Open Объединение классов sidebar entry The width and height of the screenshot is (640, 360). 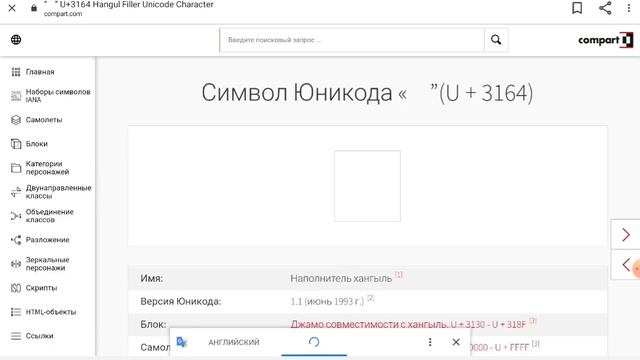pos(50,216)
